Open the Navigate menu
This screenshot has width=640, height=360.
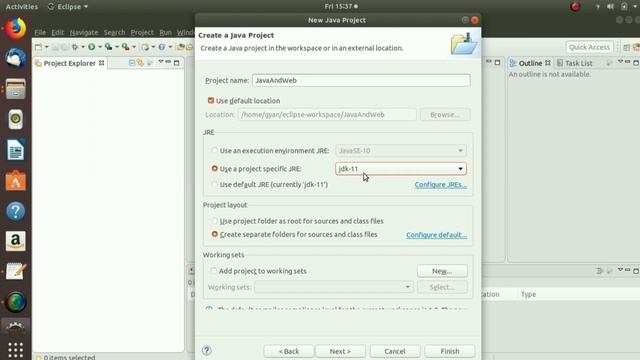tap(84, 32)
